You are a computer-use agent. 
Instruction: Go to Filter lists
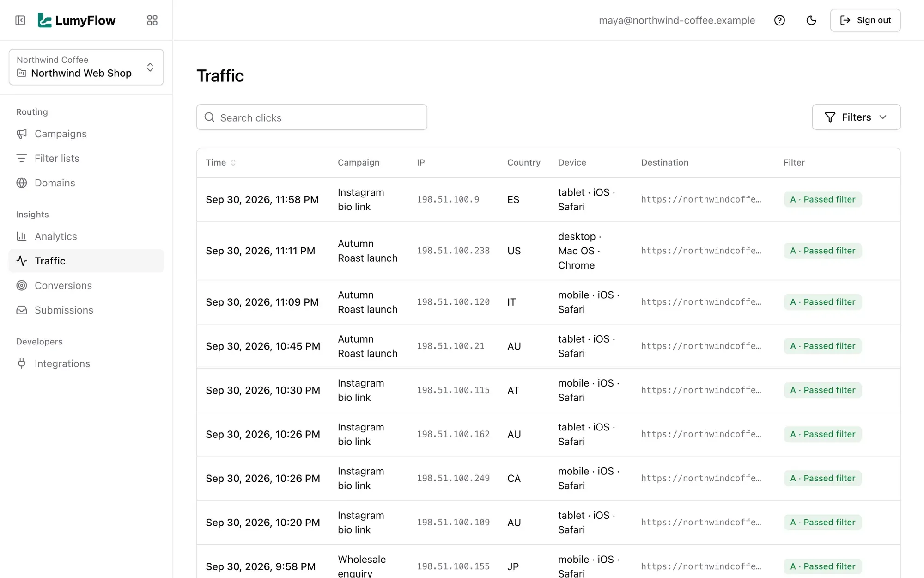(86, 158)
